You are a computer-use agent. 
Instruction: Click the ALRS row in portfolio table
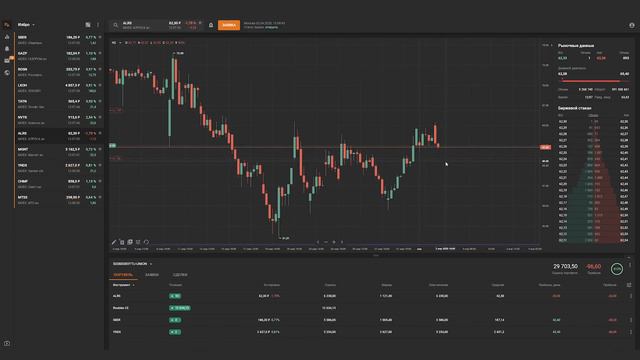click(x=371, y=296)
